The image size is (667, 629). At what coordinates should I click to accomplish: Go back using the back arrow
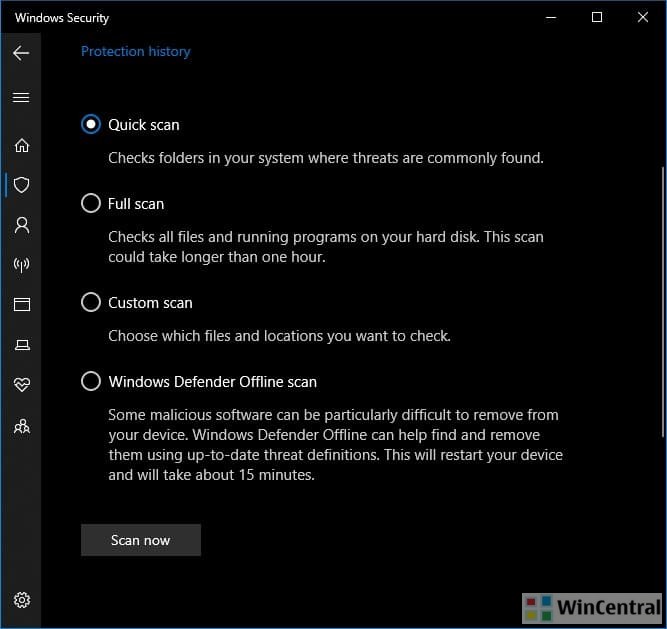click(21, 53)
